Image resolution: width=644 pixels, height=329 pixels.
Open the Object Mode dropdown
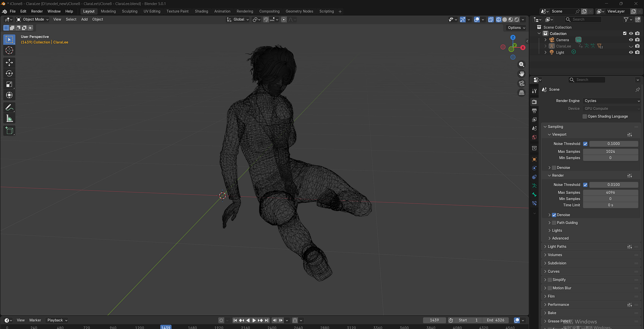click(33, 19)
